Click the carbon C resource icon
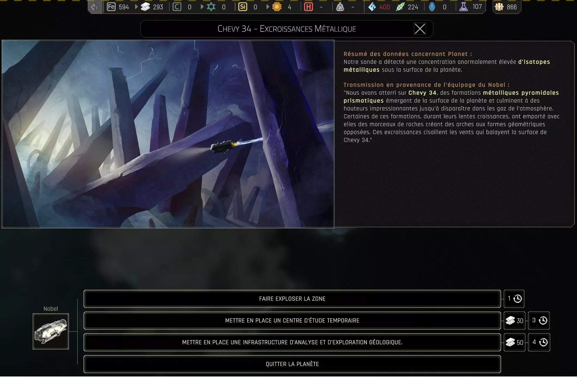This screenshot has height=392, width=577. 177,7
